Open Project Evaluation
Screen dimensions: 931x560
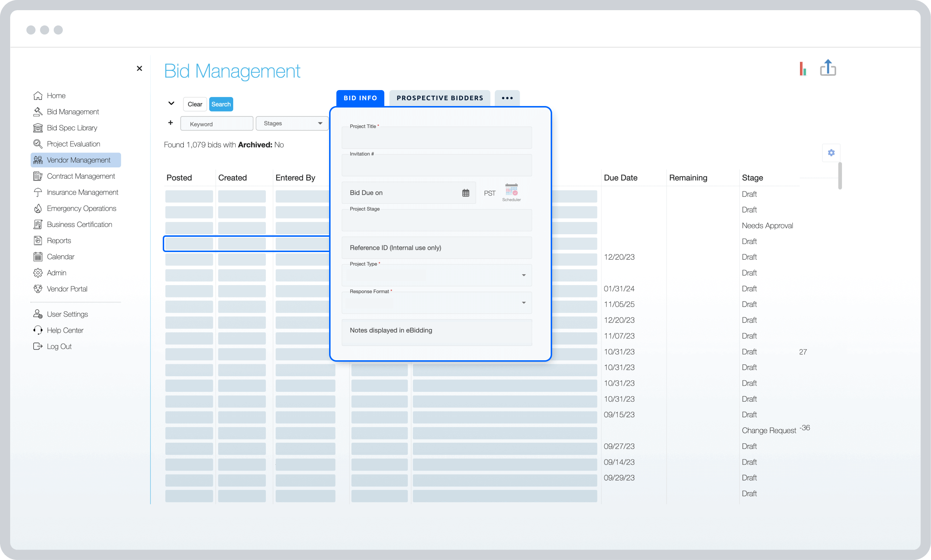74,144
